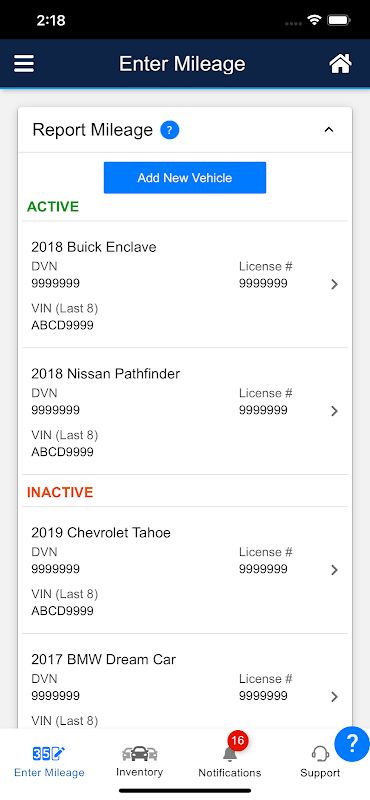Open BMW Dream Car details chevron
The width and height of the screenshot is (370, 800).
334,696
